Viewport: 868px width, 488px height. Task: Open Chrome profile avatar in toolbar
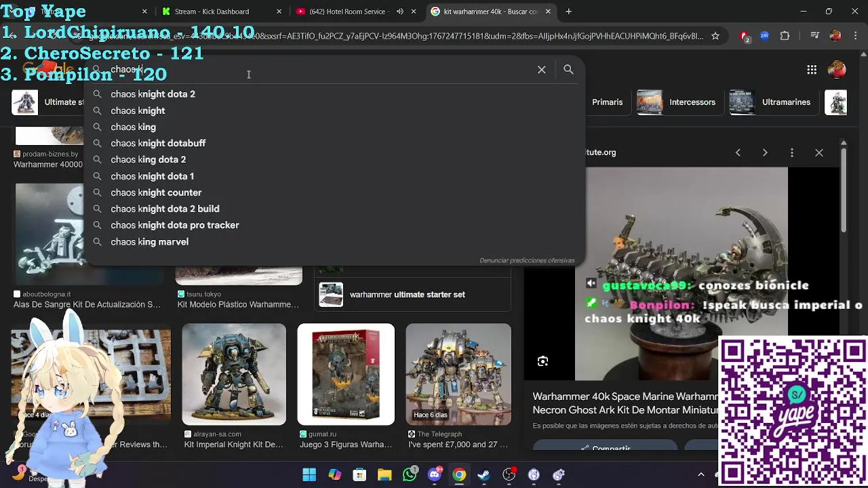[x=835, y=36]
